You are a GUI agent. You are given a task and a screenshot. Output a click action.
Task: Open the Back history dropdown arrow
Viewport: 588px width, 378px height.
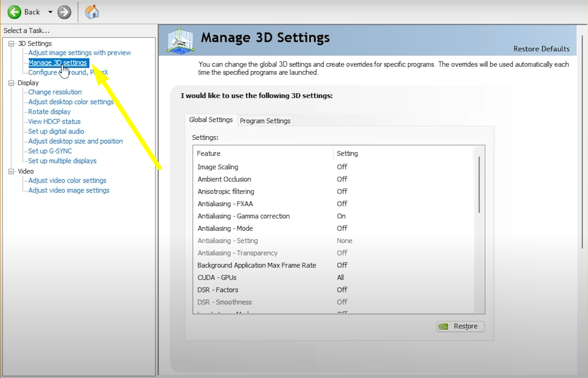pyautogui.click(x=50, y=12)
